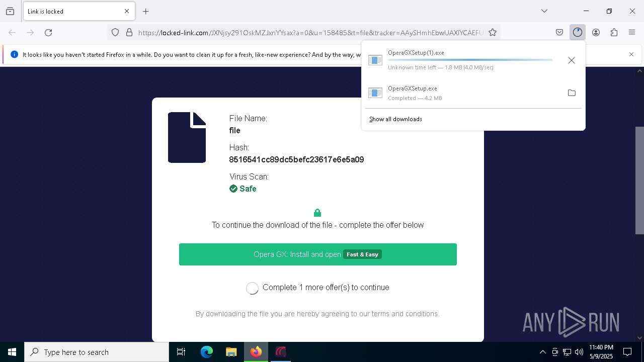Click the 'Opera GX: Install and open' offer
Viewport: 644px width, 362px height.
tap(318, 254)
